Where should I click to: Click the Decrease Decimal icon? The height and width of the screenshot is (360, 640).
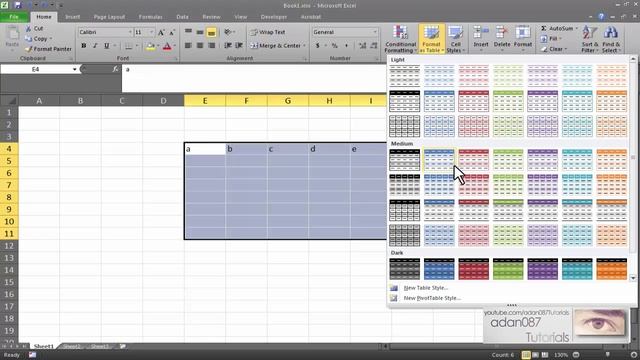click(373, 46)
